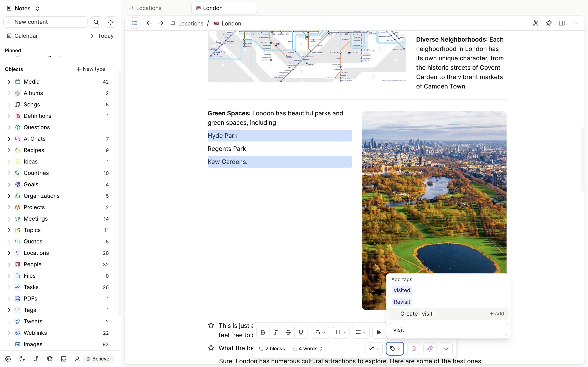The width and height of the screenshot is (588, 367).
Task: Toggle the star next to 'This is just'
Action: pos(211,325)
